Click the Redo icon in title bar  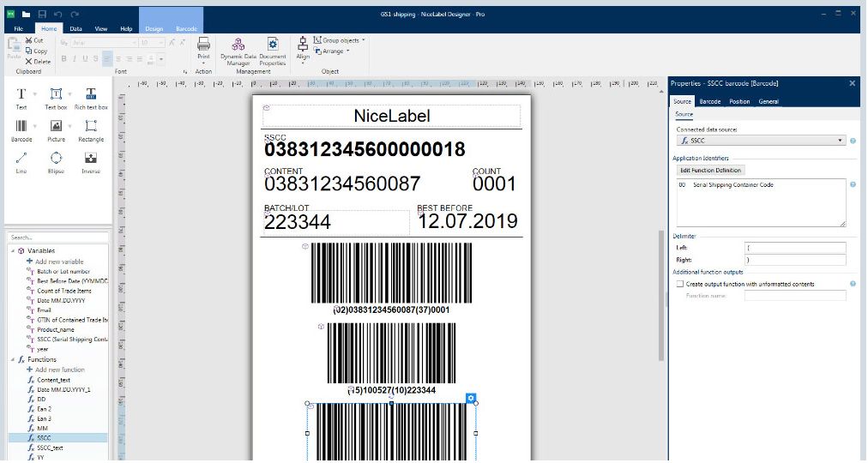(75, 15)
